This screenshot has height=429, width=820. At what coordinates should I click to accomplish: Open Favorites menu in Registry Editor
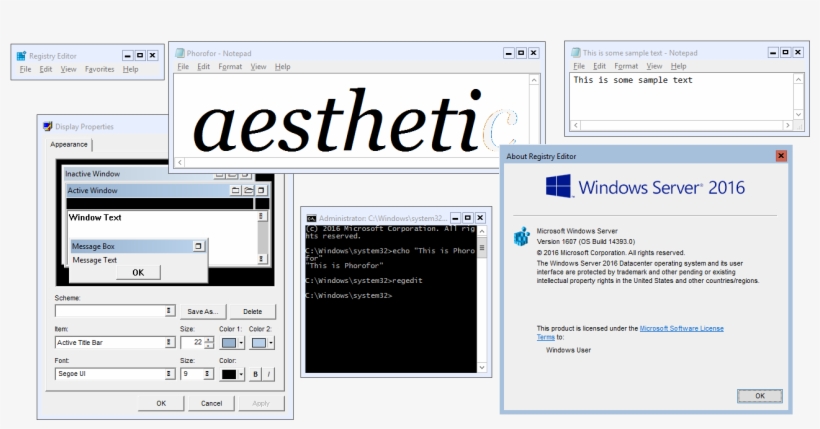pyautogui.click(x=99, y=69)
